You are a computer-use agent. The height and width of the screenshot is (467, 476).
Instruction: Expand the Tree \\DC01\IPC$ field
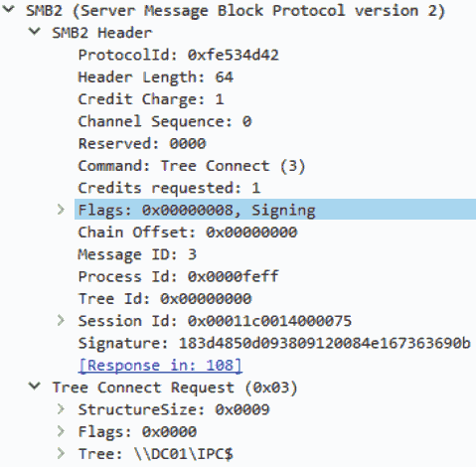click(61, 453)
